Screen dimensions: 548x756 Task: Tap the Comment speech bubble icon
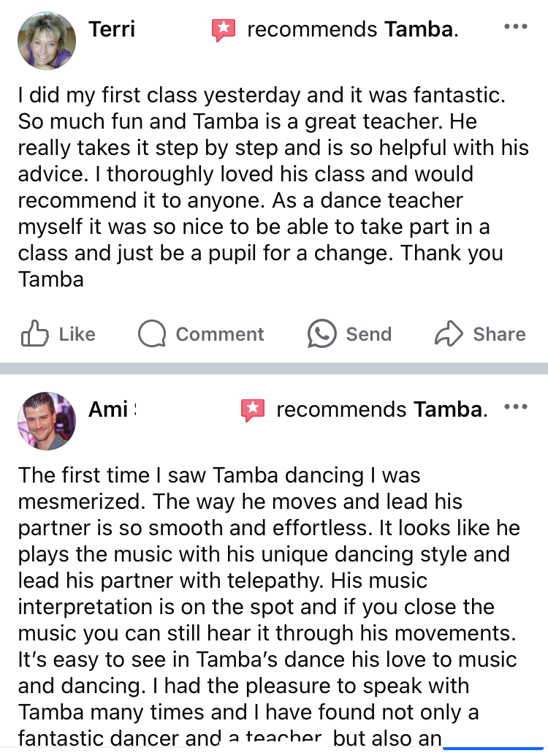click(152, 334)
